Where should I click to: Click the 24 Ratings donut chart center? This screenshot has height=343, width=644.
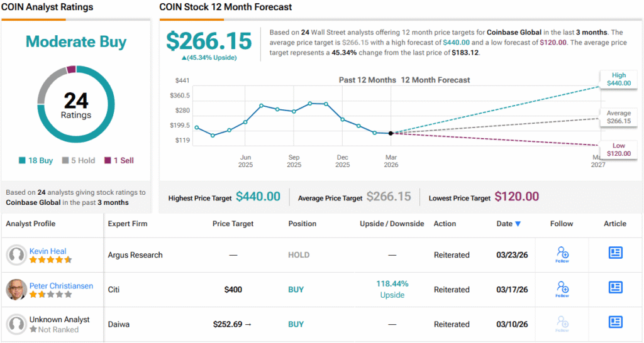pyautogui.click(x=76, y=106)
